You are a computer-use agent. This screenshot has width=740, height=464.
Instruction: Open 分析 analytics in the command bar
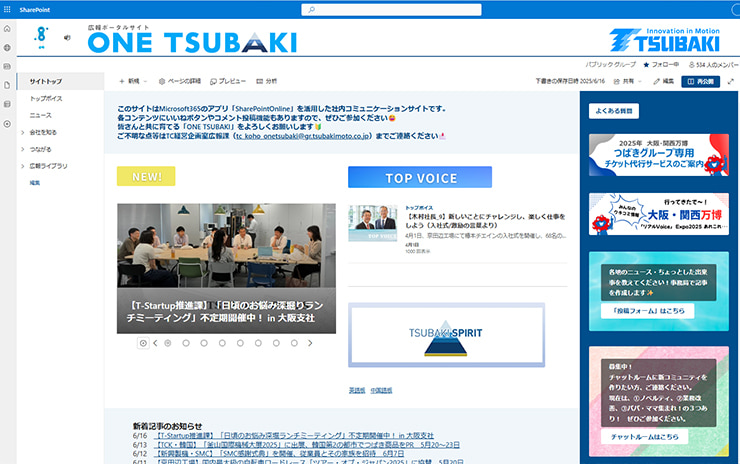click(266, 80)
